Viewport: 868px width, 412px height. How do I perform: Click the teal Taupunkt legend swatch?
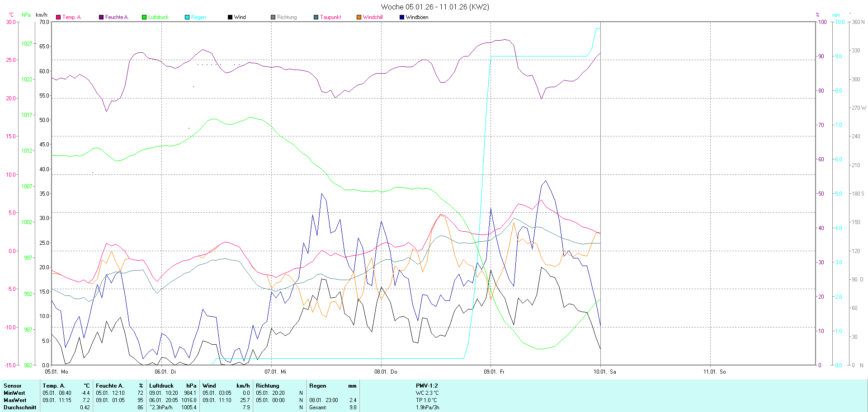coord(316,17)
